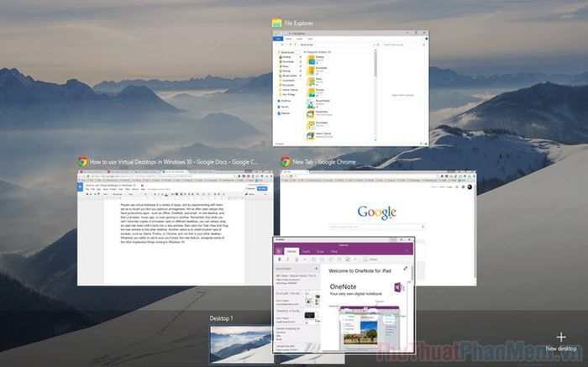
Task: Open the OneNote hamburger menu
Action: pos(279,251)
